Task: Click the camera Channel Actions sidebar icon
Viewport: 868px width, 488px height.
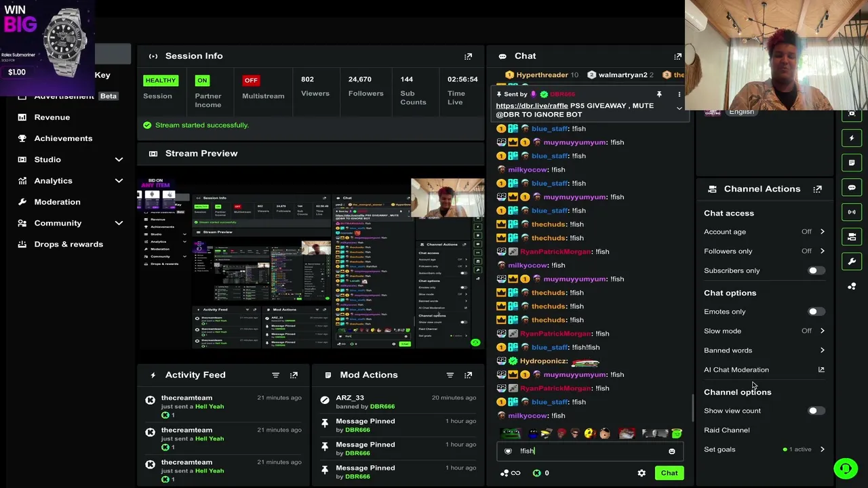Action: point(852,237)
